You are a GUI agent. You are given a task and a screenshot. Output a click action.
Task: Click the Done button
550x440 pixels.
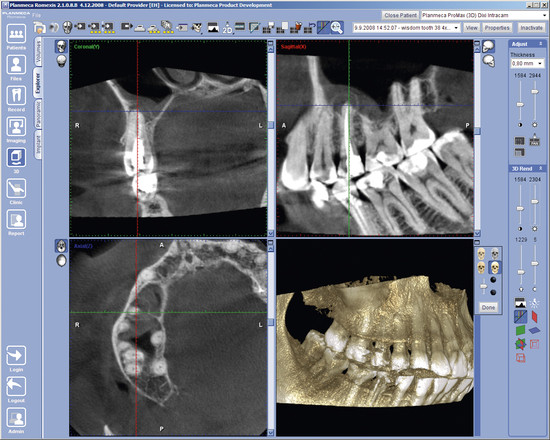click(x=488, y=308)
